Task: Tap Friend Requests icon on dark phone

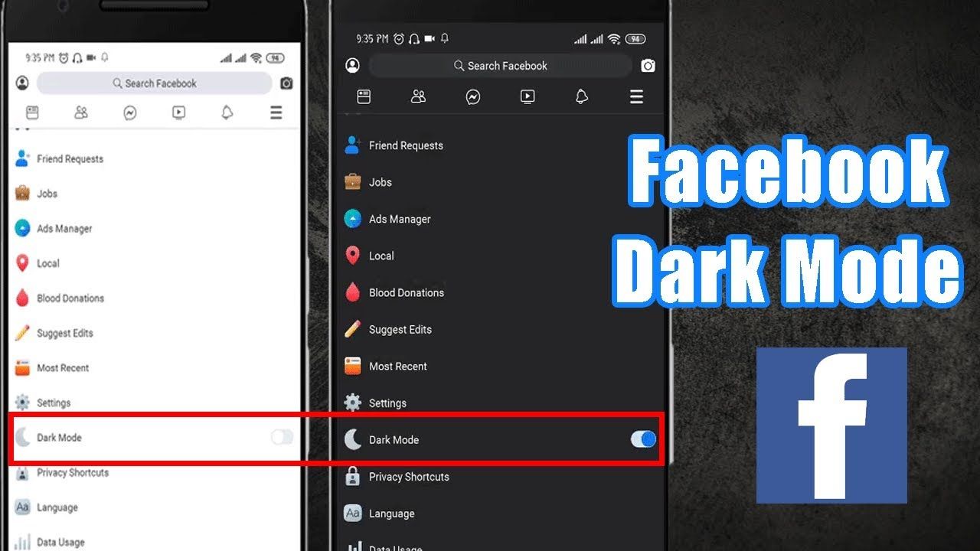Action: 352,145
